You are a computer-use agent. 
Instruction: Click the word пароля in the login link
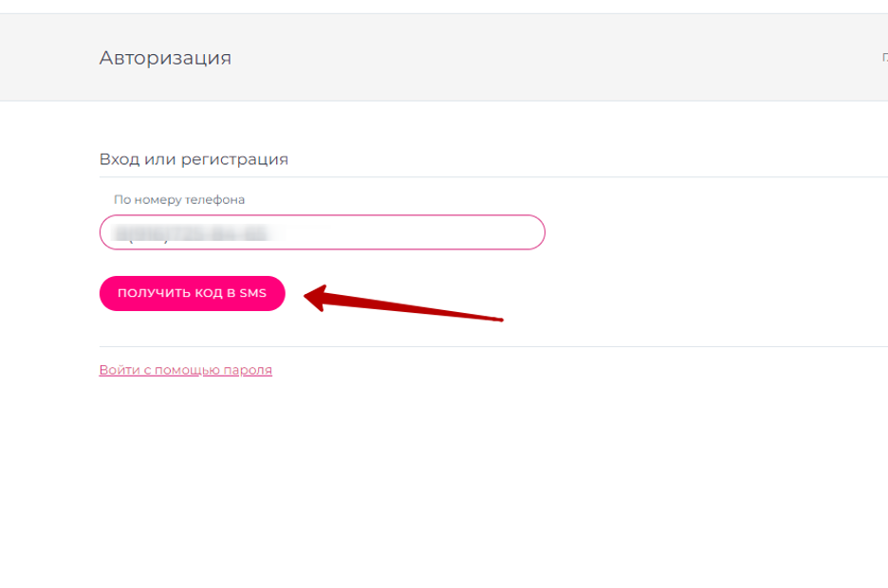tap(248, 370)
